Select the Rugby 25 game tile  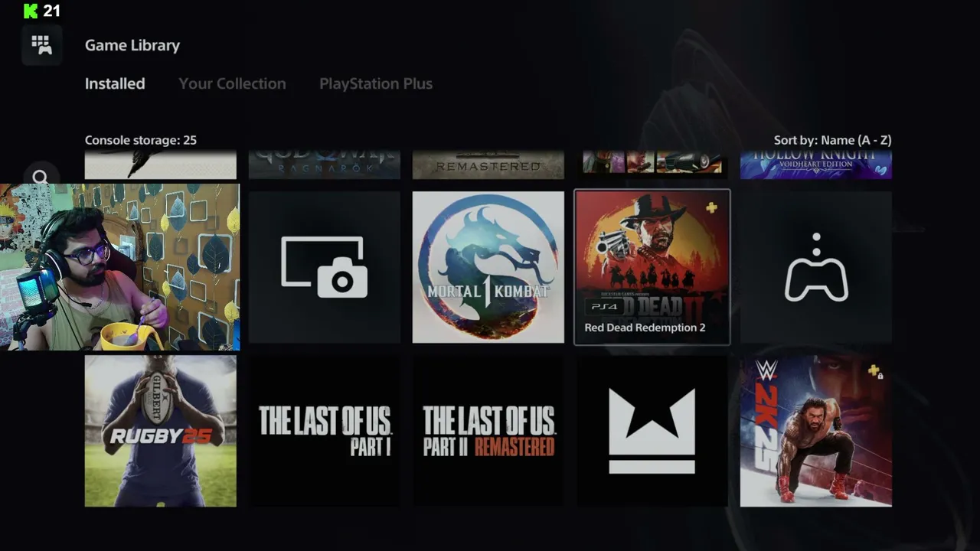161,431
